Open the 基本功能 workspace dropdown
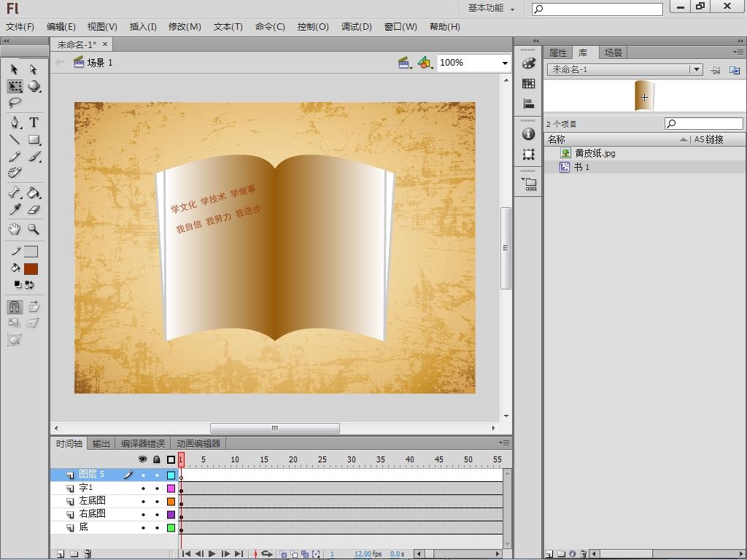Screen dimensions: 747x560 click(492, 8)
